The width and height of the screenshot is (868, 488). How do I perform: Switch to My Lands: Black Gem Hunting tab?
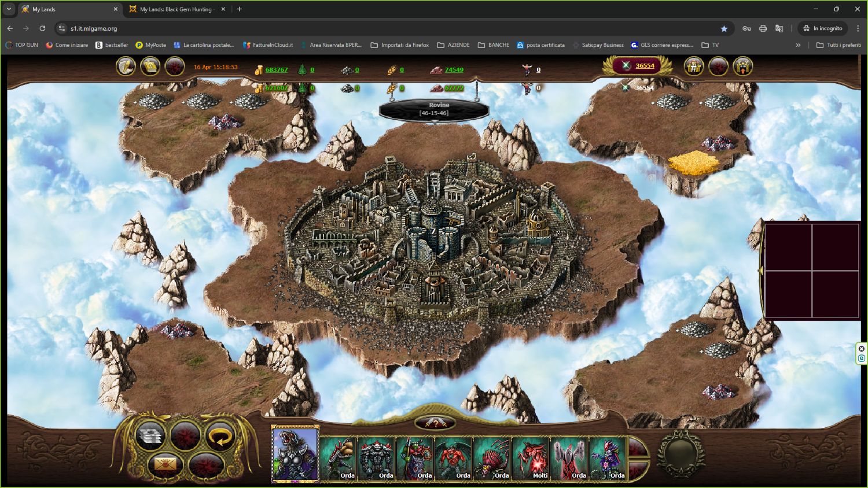pos(176,9)
